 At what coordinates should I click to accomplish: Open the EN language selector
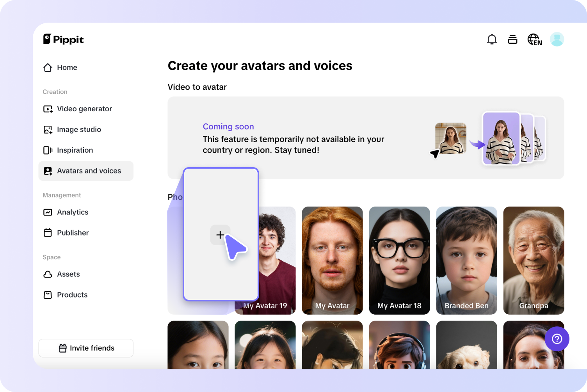click(534, 39)
